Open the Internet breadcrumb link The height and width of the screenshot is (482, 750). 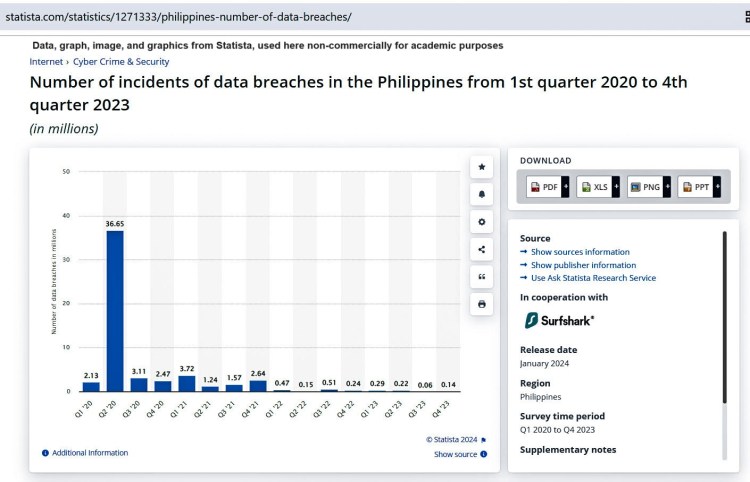coord(47,62)
